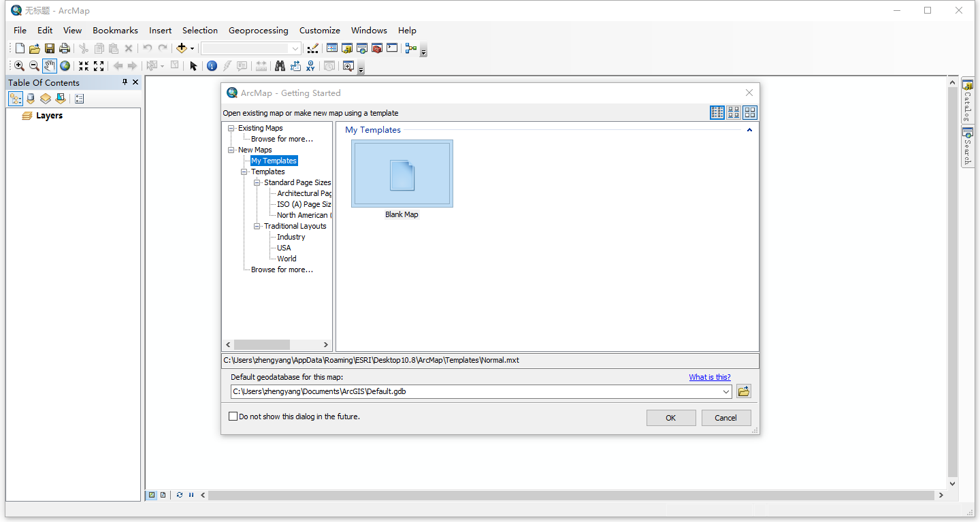Open the Find Route tool
Viewport: 980px width, 522px height.
click(x=295, y=66)
